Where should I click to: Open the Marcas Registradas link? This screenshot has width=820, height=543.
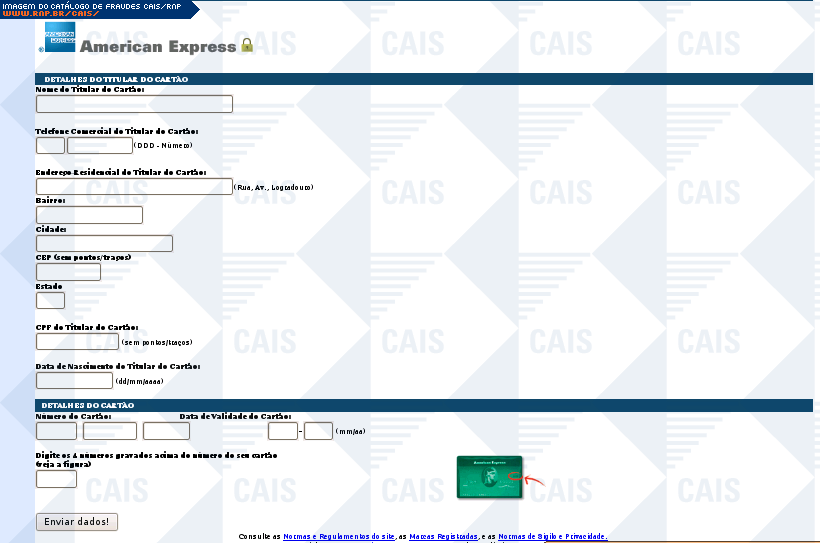(x=443, y=537)
